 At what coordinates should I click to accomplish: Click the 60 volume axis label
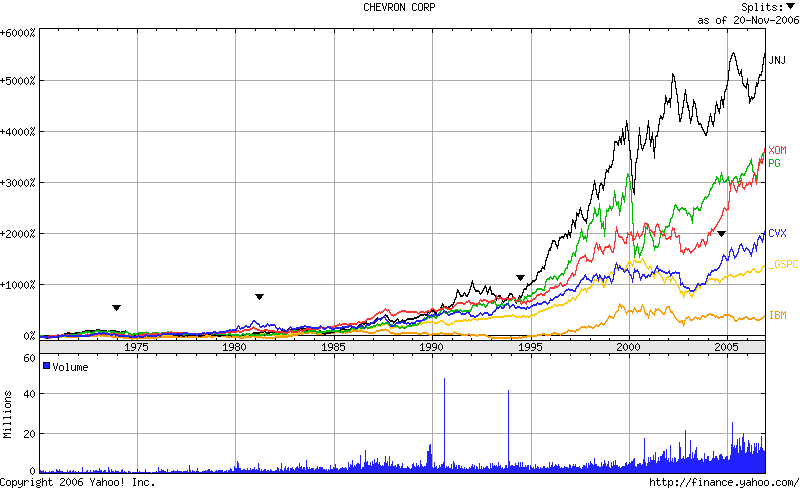tap(30, 358)
